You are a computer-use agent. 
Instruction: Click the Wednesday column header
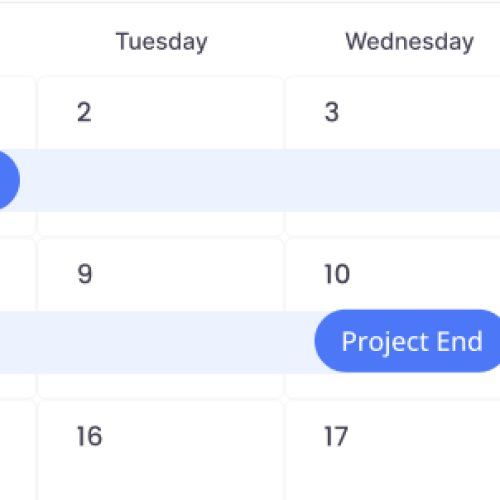[409, 42]
